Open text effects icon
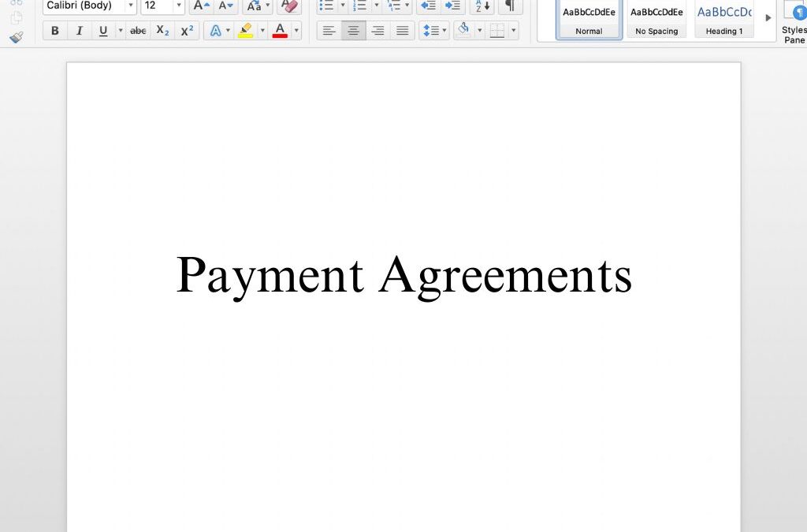This screenshot has width=807, height=532. [216, 31]
